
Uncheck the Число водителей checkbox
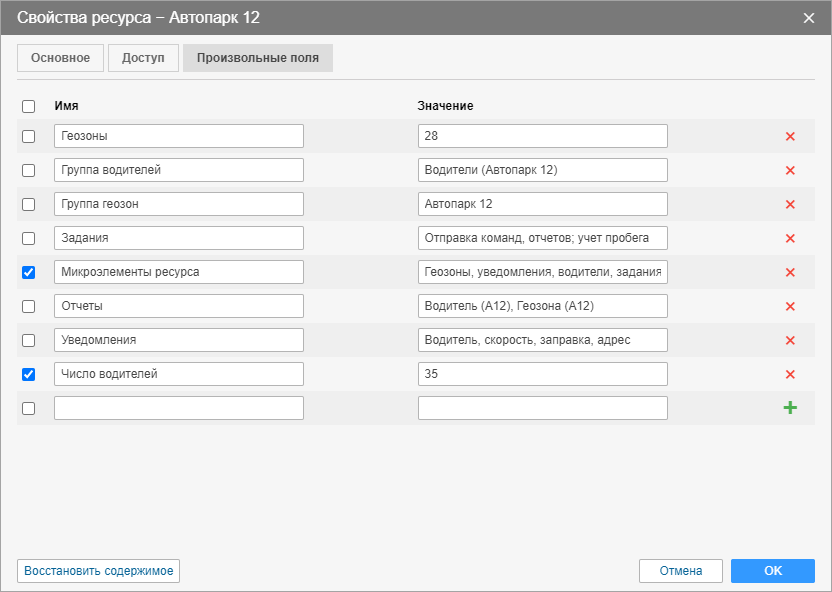(28, 374)
